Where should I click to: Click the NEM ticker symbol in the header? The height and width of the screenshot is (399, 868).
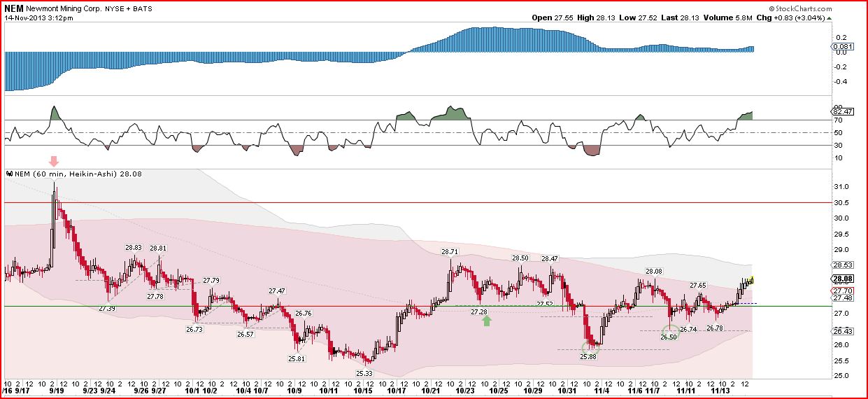pos(15,8)
